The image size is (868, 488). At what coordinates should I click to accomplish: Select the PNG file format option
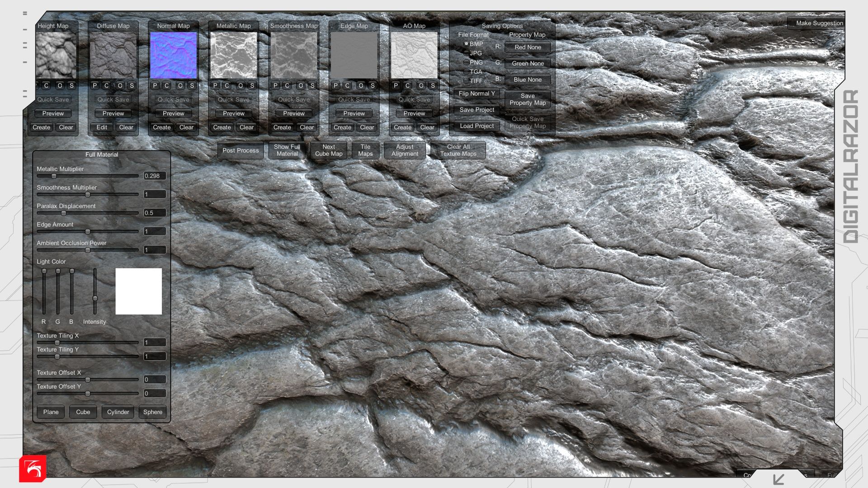[x=467, y=62]
